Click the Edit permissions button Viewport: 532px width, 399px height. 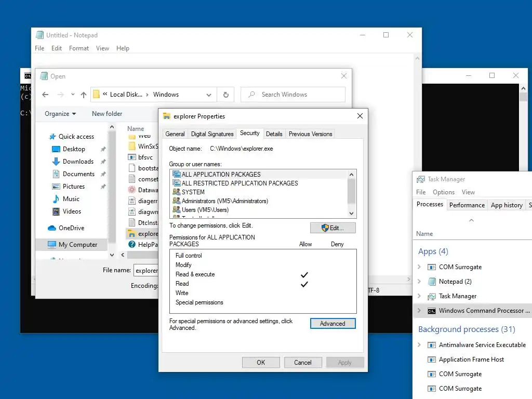point(333,228)
